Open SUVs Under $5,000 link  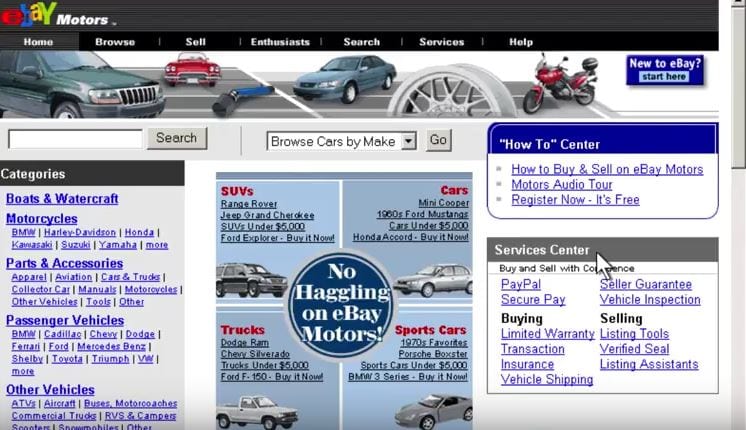click(263, 227)
